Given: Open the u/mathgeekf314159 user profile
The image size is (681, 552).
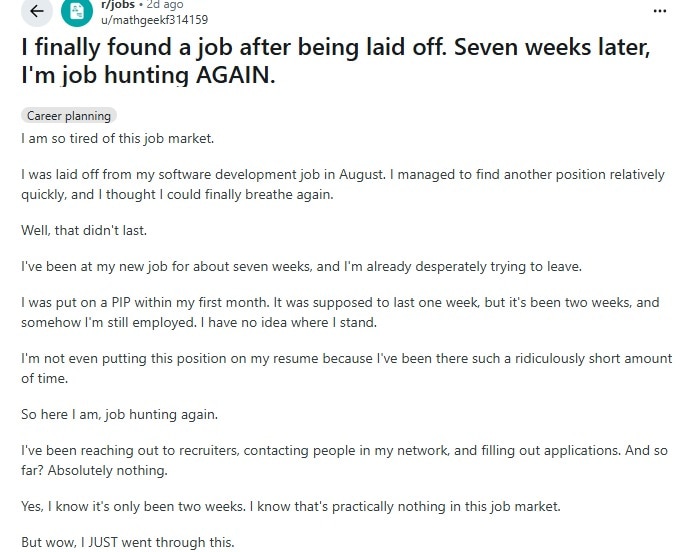Looking at the screenshot, I should click(154, 20).
